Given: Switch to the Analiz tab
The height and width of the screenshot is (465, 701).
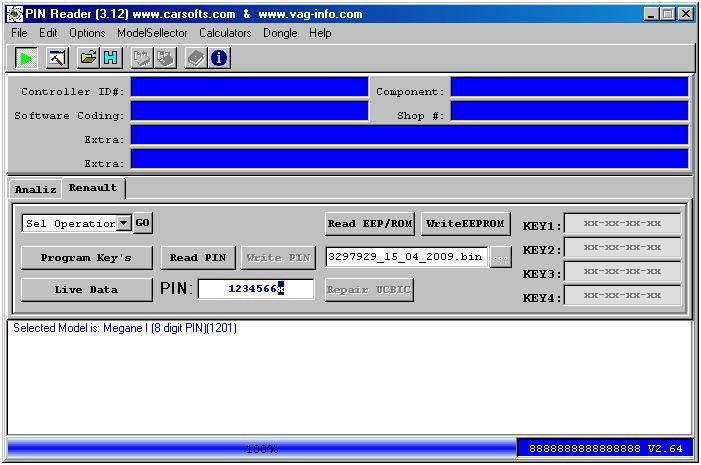Looking at the screenshot, I should [35, 189].
